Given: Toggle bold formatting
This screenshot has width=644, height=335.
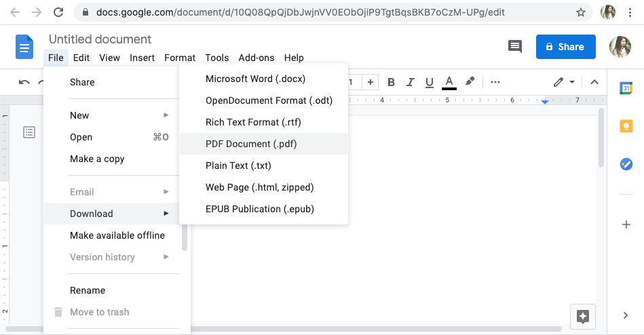Looking at the screenshot, I should coord(391,82).
